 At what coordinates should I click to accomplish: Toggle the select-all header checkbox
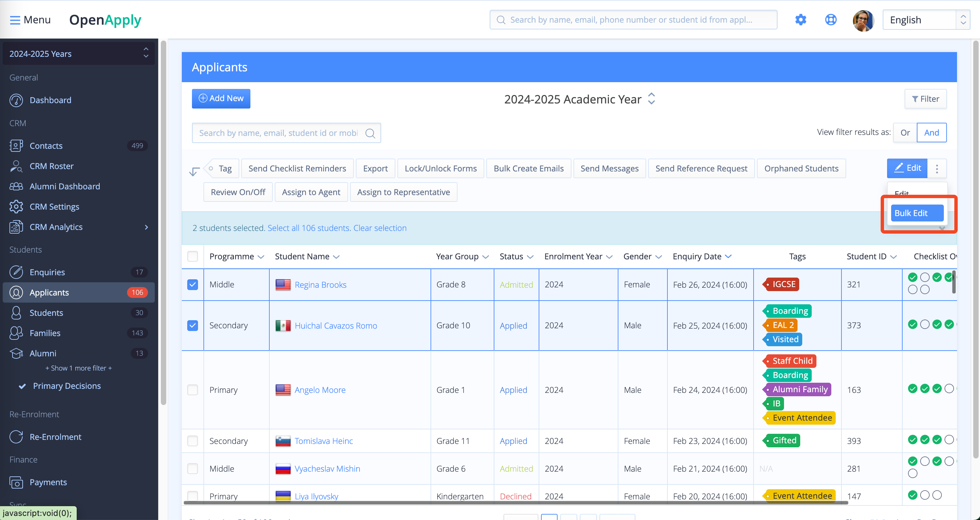click(x=193, y=257)
